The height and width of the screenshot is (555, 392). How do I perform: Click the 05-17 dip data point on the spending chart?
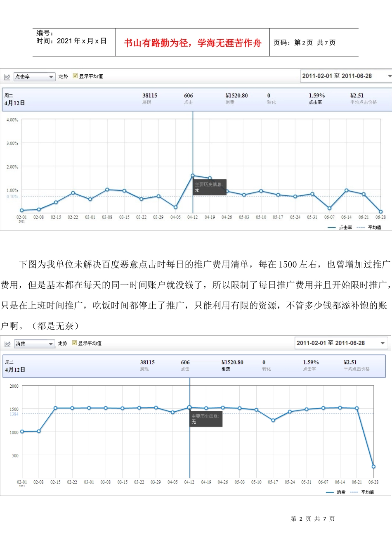pos(273,420)
